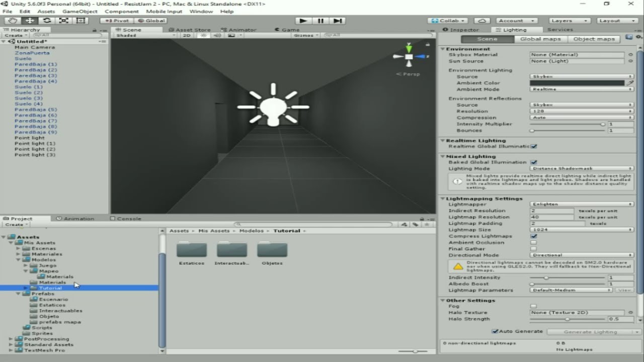Open the Lightmapper Enlighten dropdown
This screenshot has height=362, width=644.
click(582, 205)
